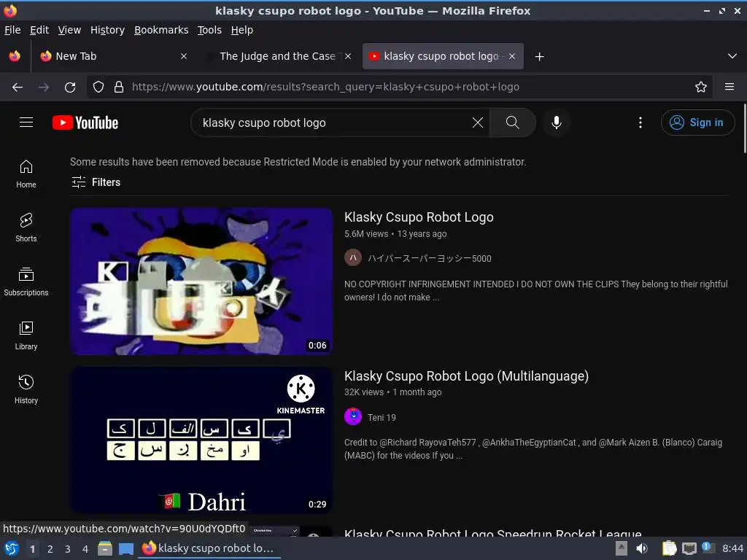Open the taskbar start menu icon

12,548
